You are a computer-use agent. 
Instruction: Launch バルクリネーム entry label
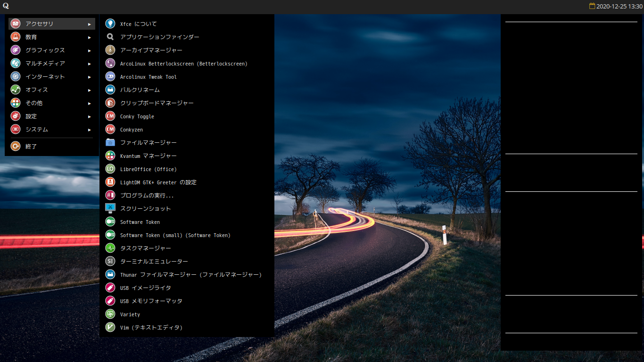tap(140, 90)
